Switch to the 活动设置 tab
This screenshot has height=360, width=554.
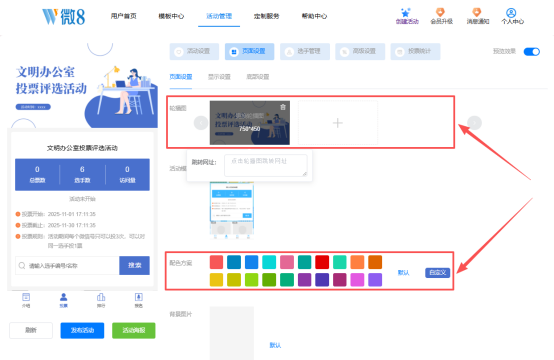(194, 52)
